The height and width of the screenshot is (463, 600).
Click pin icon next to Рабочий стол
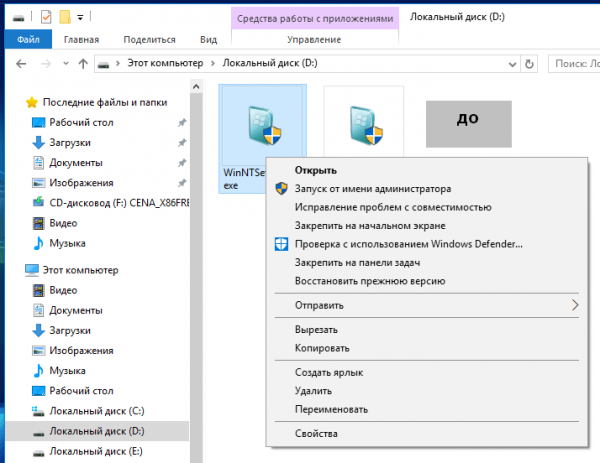click(182, 122)
